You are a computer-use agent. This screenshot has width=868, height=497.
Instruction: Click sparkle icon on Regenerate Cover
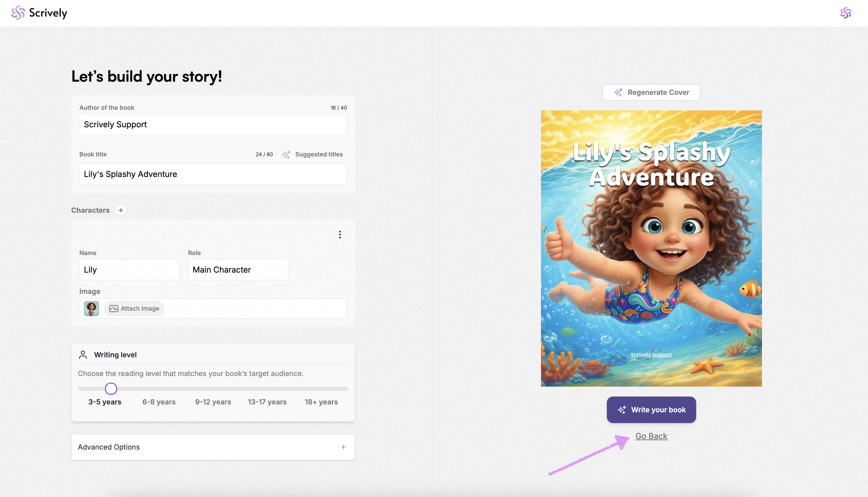click(x=618, y=92)
